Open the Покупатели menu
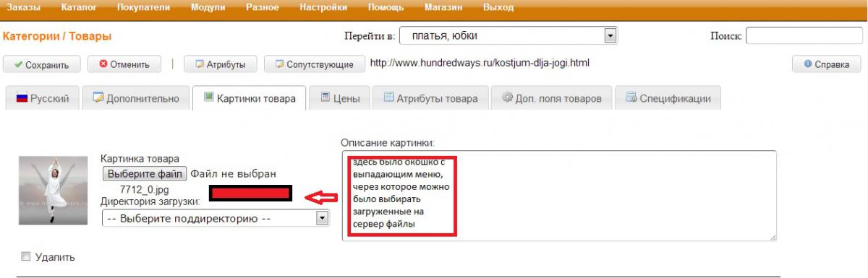The width and height of the screenshot is (868, 278). click(x=143, y=8)
